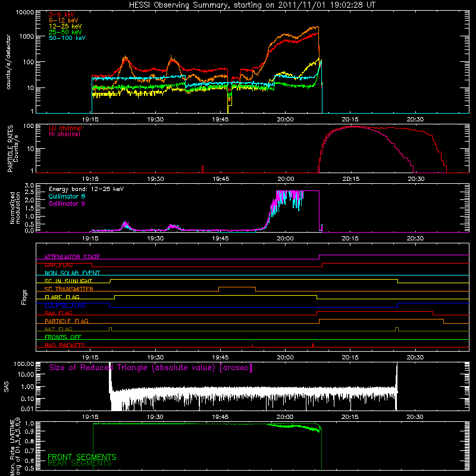476x476 pixels.
Task: Click the ATTENUATOR_STATE flag label
Action: (x=72, y=257)
